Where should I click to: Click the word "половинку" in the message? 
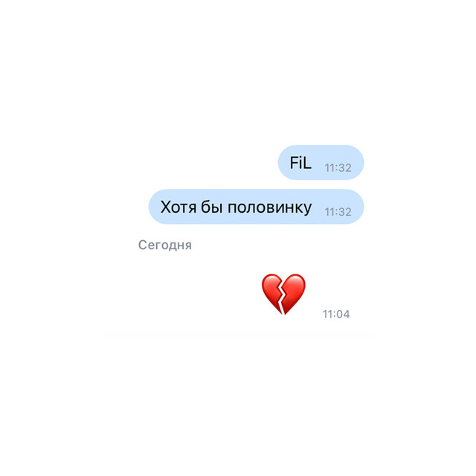pos(269,208)
